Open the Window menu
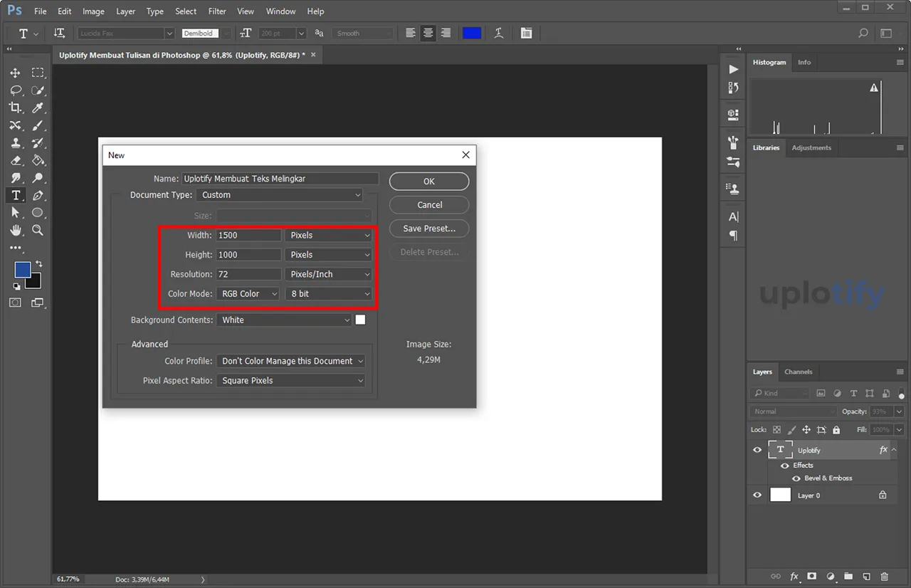 [280, 11]
